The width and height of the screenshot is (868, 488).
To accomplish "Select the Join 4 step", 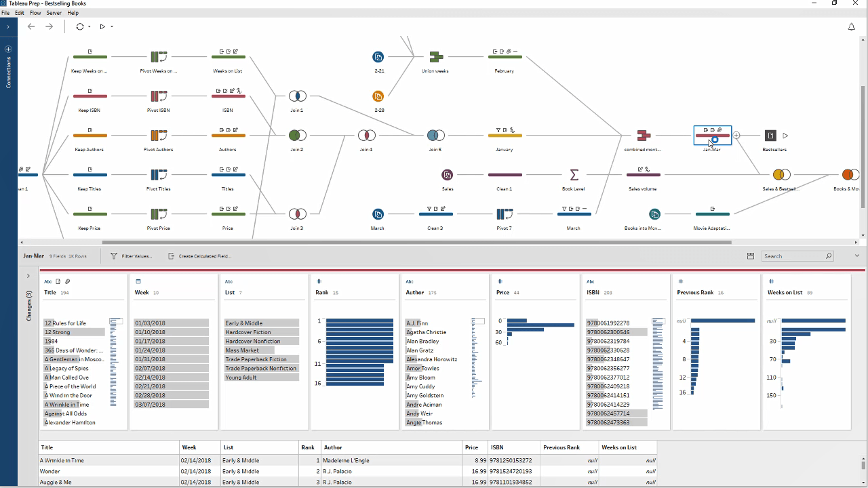I will [x=366, y=136].
